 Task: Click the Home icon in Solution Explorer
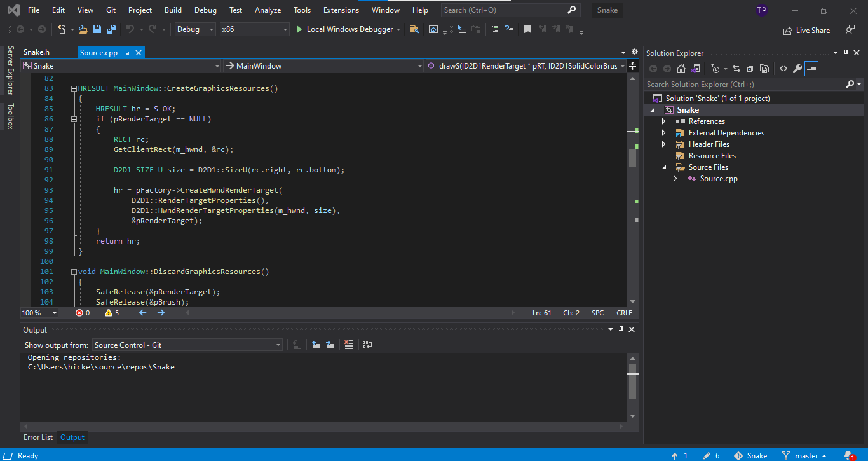tap(681, 69)
